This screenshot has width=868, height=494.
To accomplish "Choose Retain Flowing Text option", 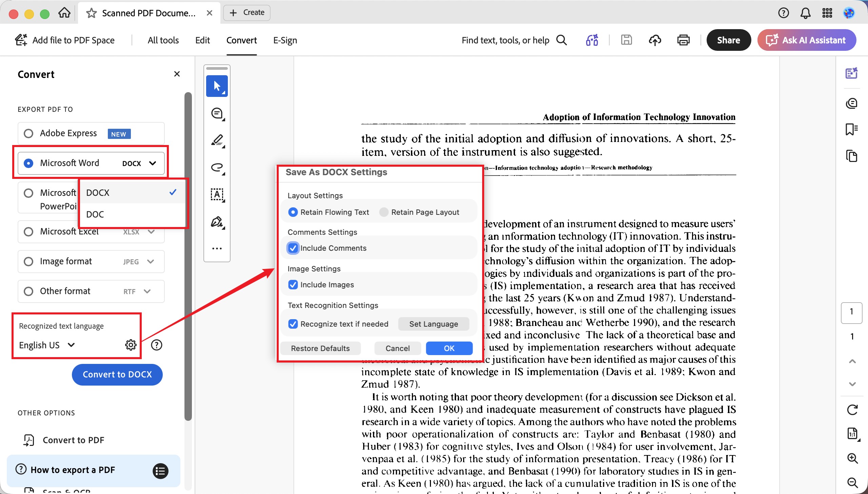I will tap(293, 212).
